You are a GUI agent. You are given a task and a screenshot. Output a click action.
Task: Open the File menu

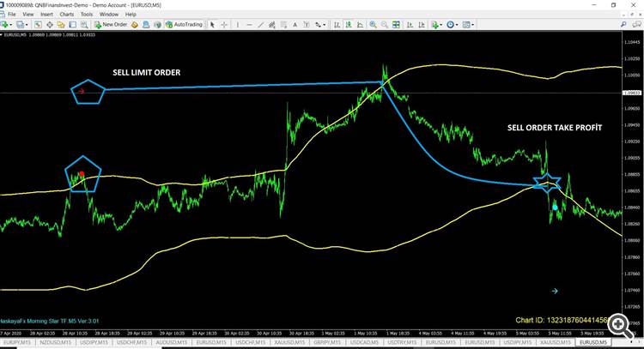point(12,15)
